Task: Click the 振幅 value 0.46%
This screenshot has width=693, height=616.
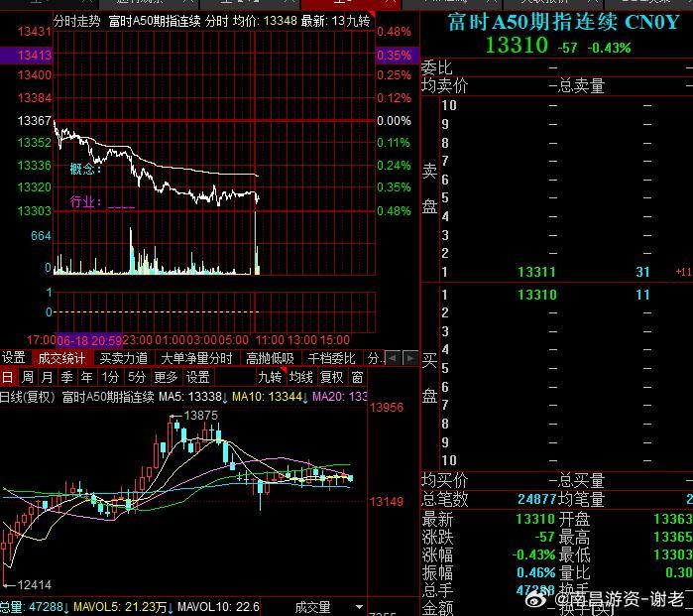Action: (x=535, y=572)
